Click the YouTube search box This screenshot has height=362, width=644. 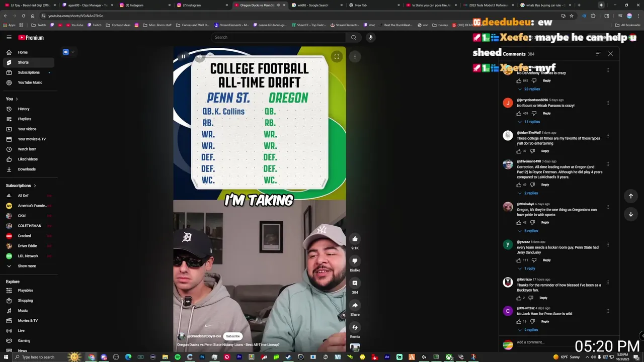[x=278, y=37]
